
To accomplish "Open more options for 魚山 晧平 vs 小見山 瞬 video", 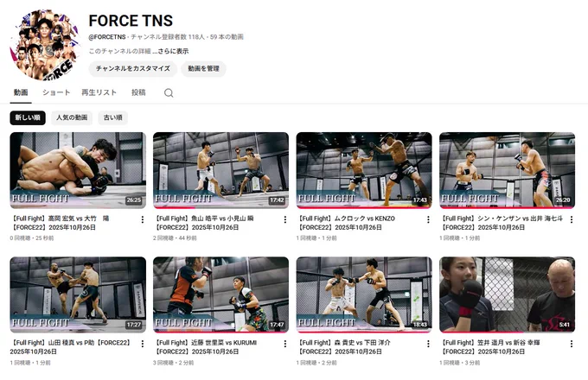I will coord(285,219).
